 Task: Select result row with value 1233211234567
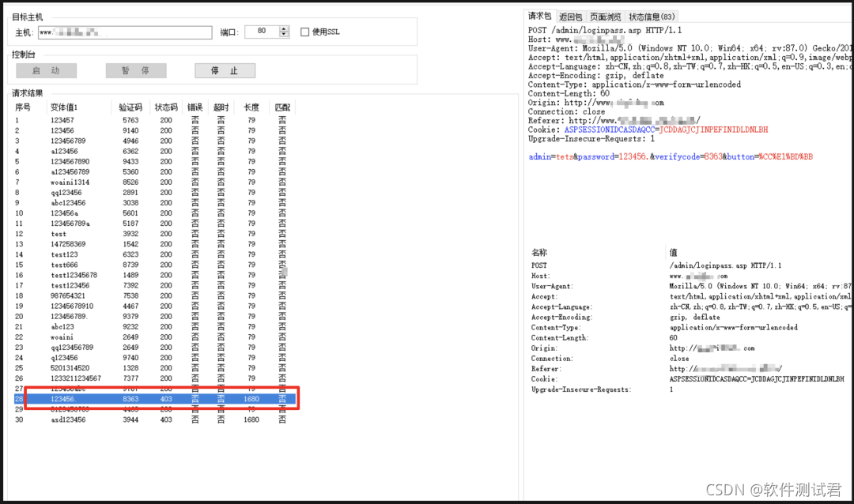pyautogui.click(x=155, y=378)
